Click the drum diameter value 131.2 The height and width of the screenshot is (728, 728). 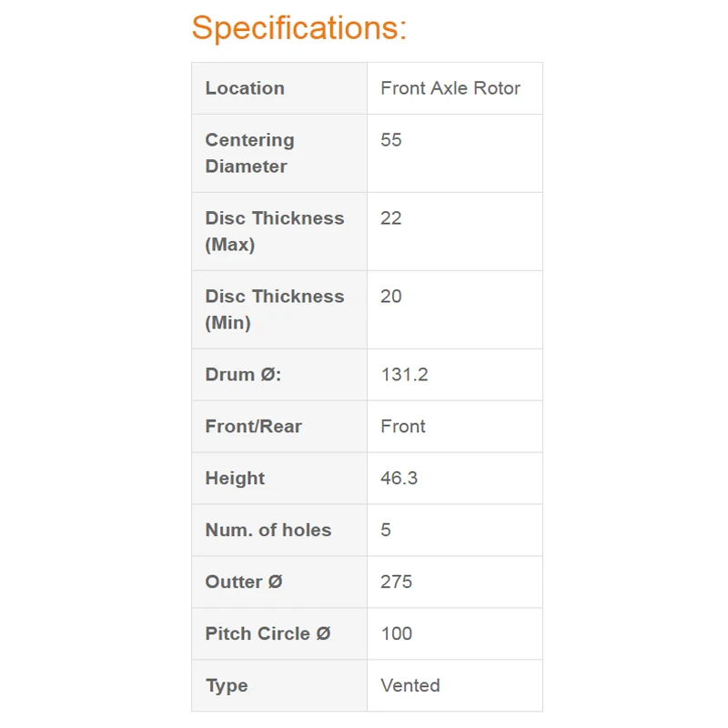point(404,375)
